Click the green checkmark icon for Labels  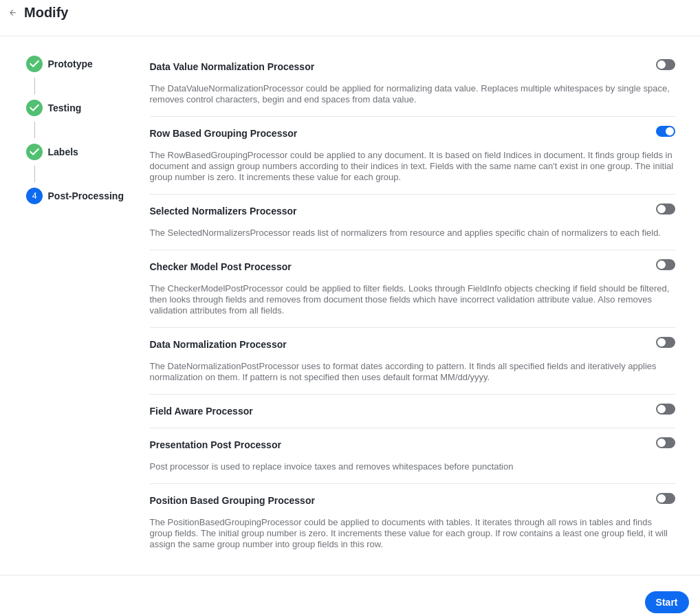(34, 152)
